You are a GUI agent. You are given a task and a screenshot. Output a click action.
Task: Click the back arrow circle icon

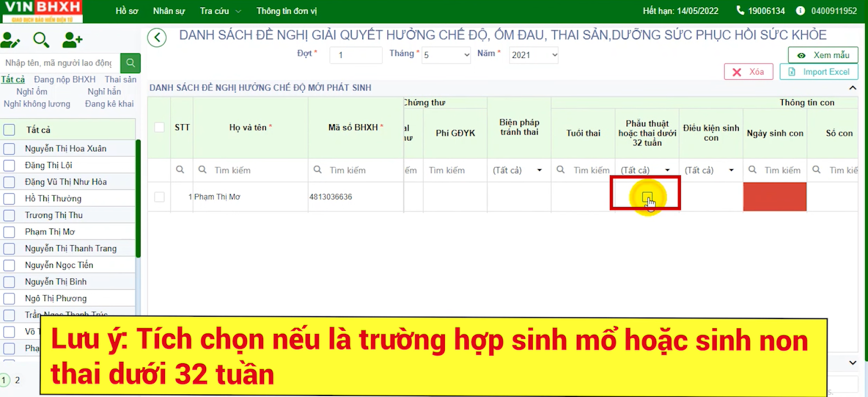click(157, 37)
